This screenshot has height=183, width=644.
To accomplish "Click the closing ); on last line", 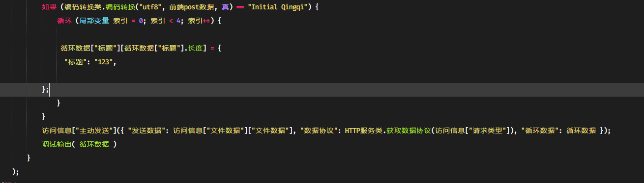I will click(15, 171).
